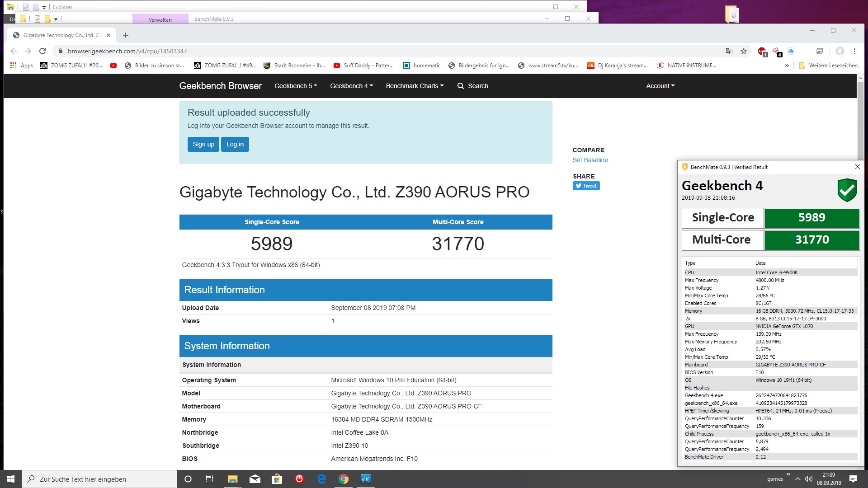The width and height of the screenshot is (868, 488).
Task: Click the Chrome media/cast windows extension icon
Action: coord(819,51)
